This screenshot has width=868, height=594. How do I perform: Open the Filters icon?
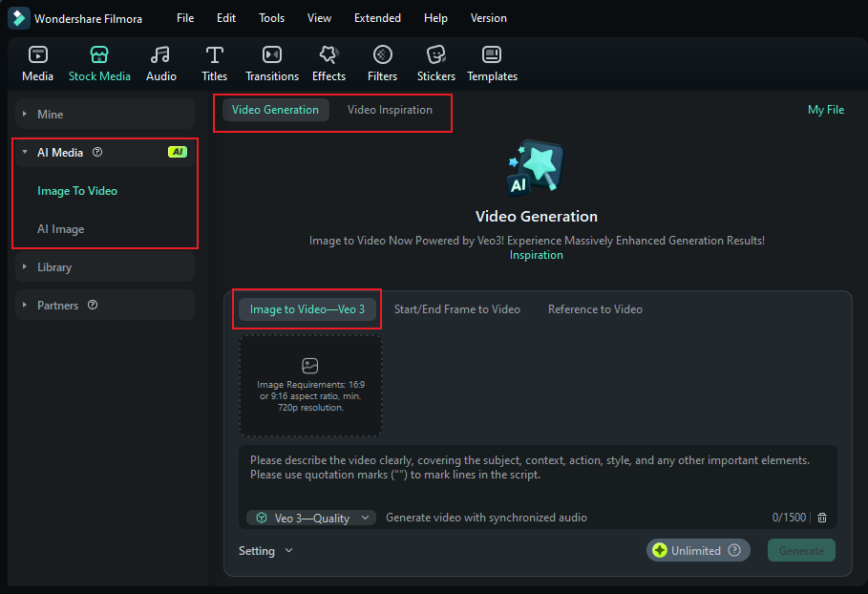point(383,54)
